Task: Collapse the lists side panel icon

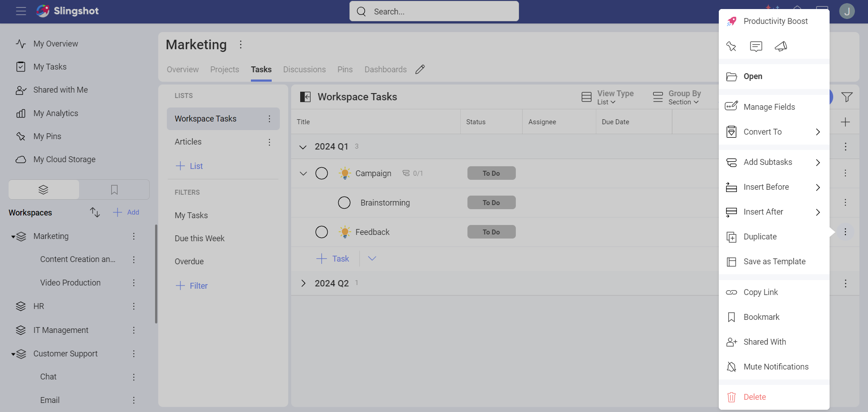Action: pyautogui.click(x=305, y=97)
